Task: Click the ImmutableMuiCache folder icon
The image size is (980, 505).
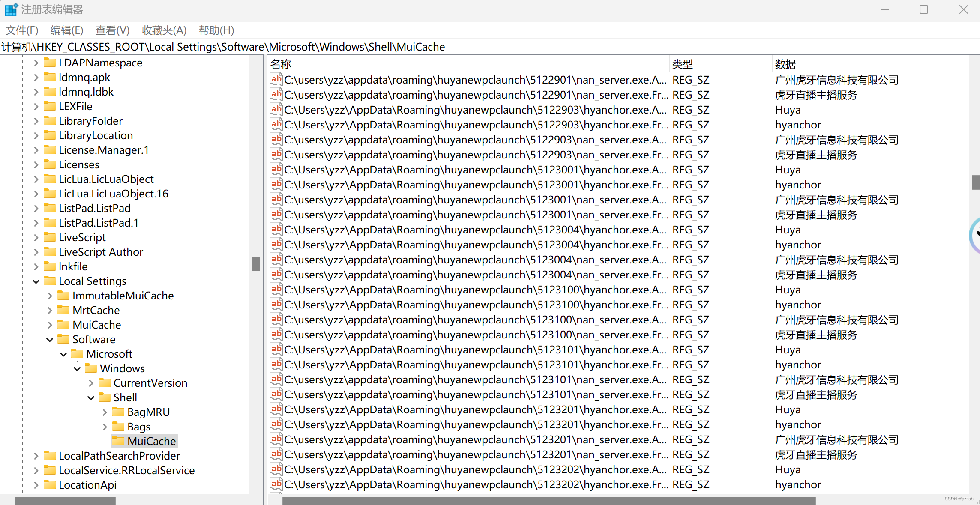Action: coord(63,296)
